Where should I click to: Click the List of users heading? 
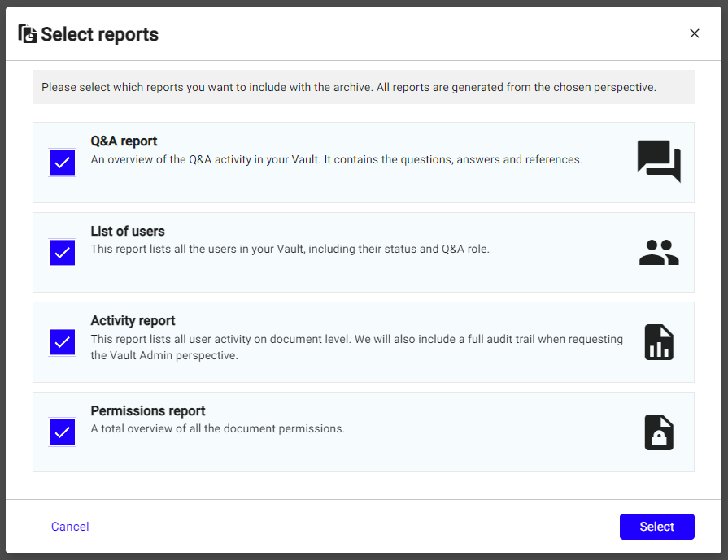coord(128,232)
